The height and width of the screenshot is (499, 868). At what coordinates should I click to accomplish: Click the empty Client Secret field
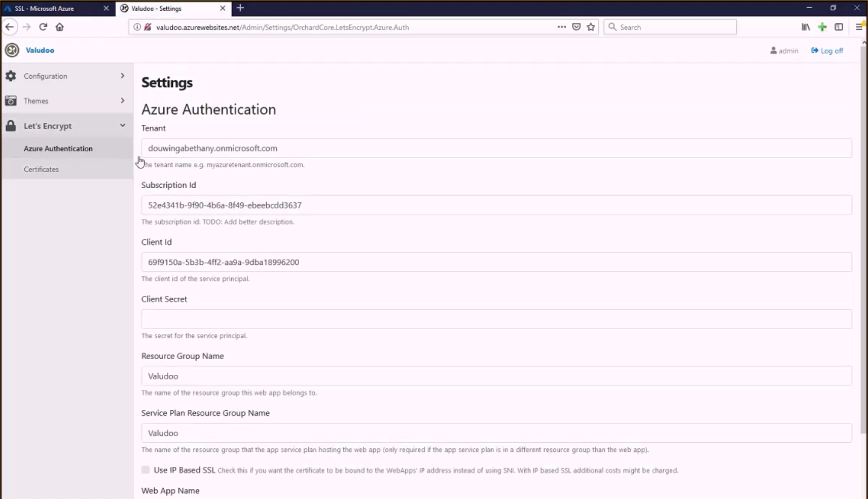[496, 319]
